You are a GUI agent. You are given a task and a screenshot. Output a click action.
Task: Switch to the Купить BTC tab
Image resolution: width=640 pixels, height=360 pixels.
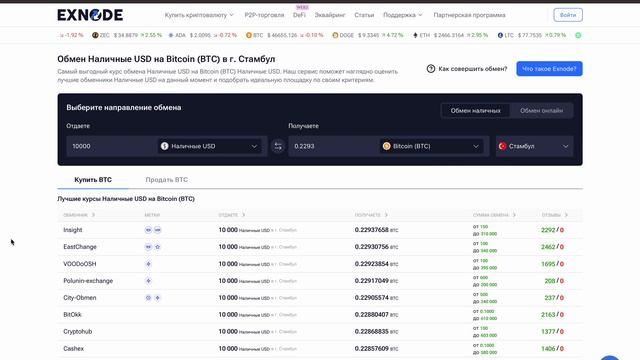93,180
